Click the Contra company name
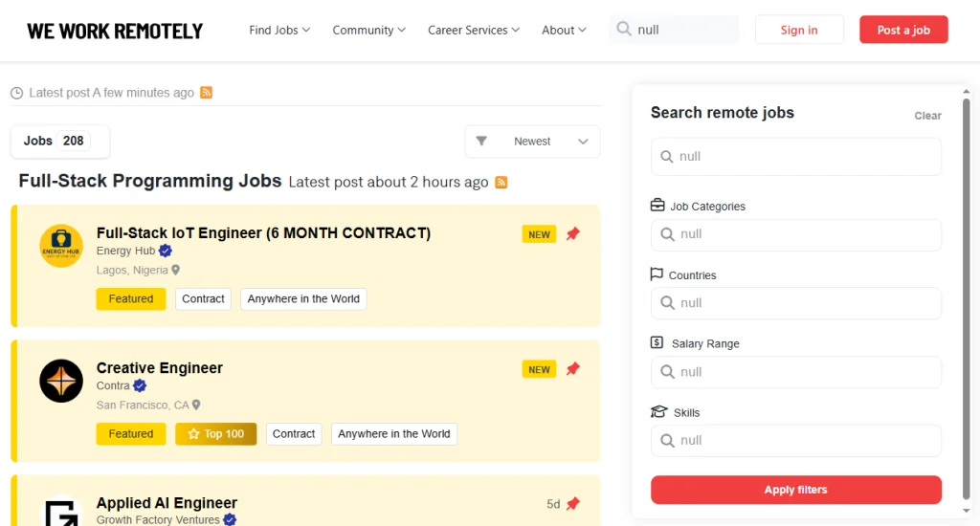The width and height of the screenshot is (980, 526). (x=113, y=385)
